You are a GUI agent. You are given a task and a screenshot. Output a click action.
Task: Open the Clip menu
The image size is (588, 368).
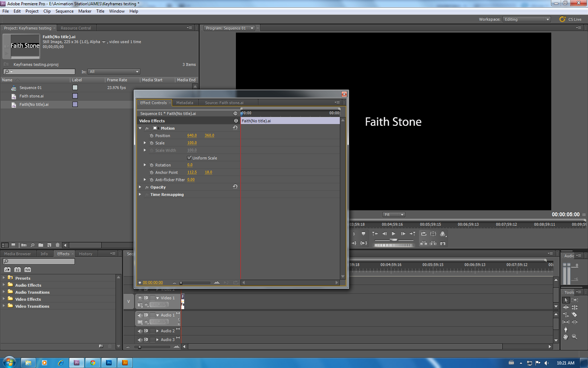[x=47, y=11]
